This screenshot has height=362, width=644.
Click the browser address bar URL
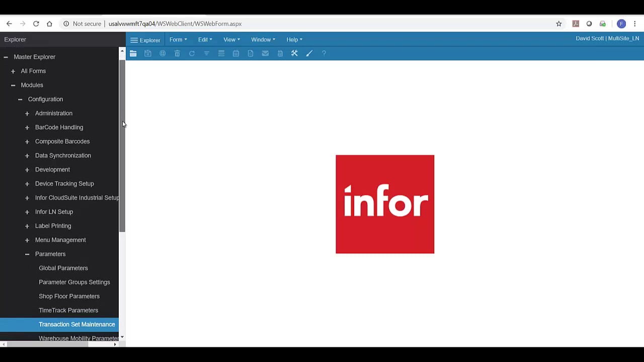[x=175, y=24]
